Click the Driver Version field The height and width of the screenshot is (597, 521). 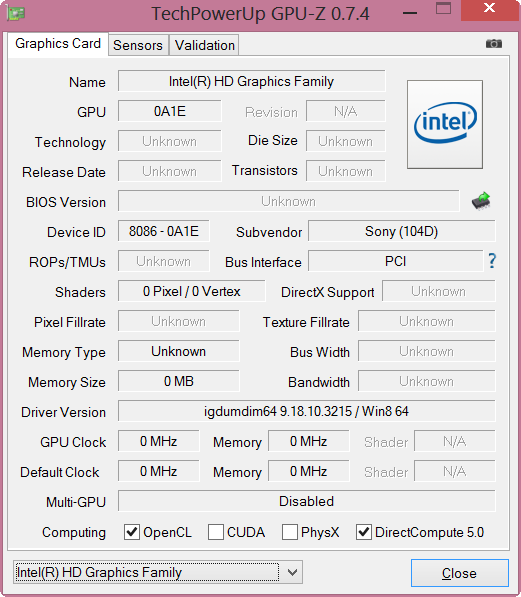tap(307, 411)
